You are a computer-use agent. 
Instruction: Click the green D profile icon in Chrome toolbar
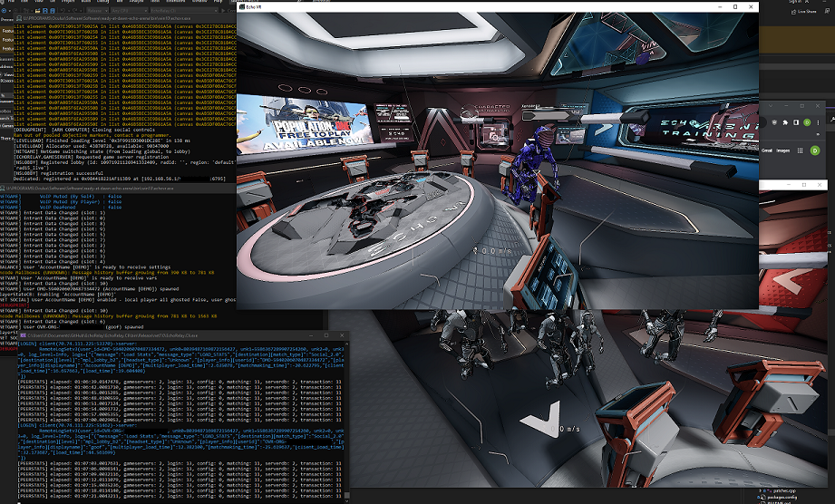coord(807,122)
